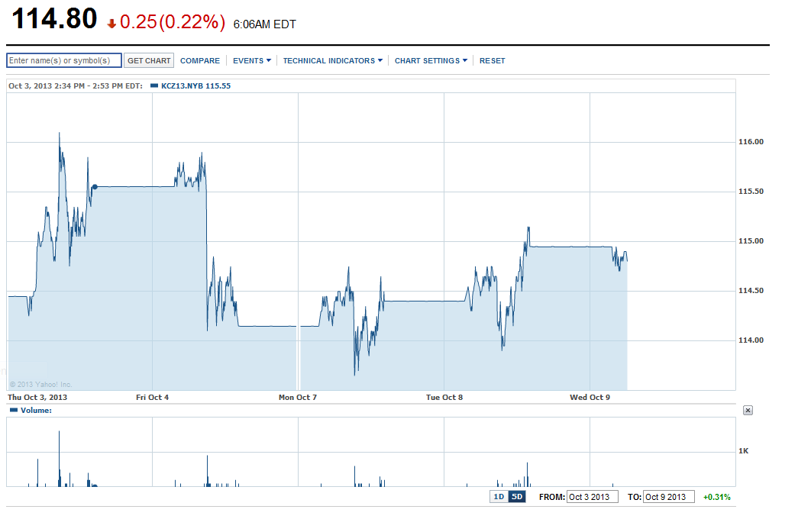The height and width of the screenshot is (532, 811).
Task: Click the FROM date field showing Oct 3 2013
Action: (592, 497)
